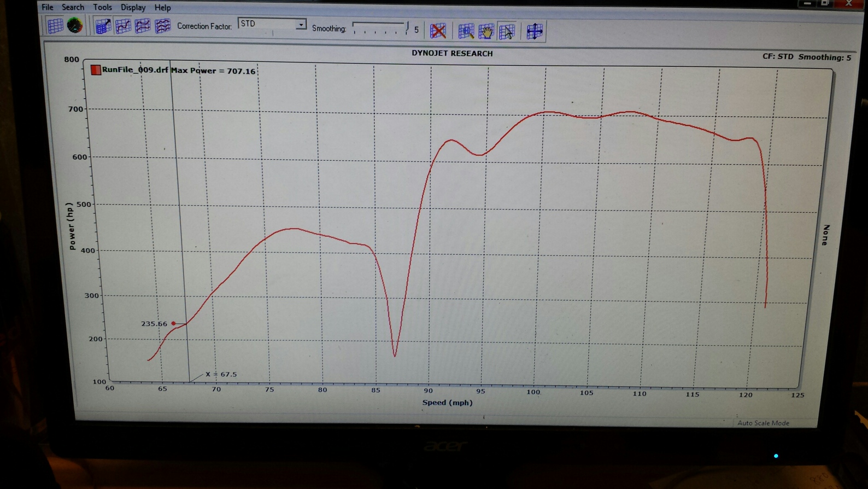Screen dimensions: 868x489
Task: Click the red RunFile_009.drf legend swatch
Action: tap(96, 69)
